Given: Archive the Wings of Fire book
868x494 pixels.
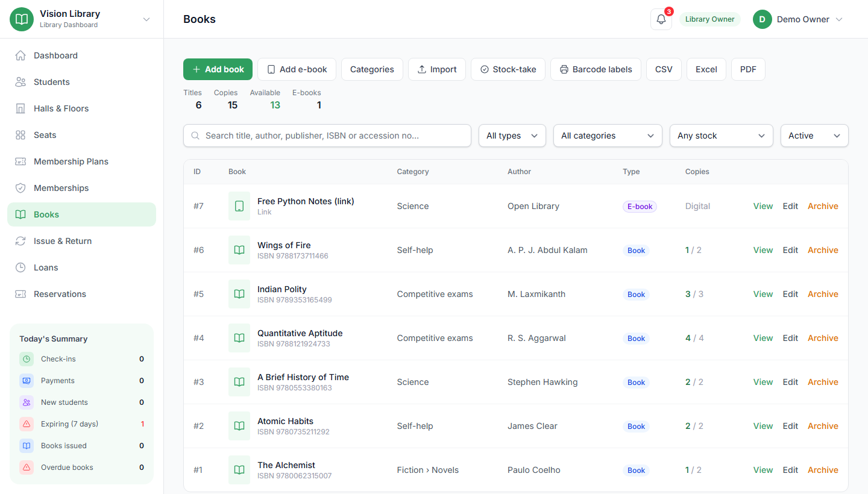Looking at the screenshot, I should pos(823,250).
